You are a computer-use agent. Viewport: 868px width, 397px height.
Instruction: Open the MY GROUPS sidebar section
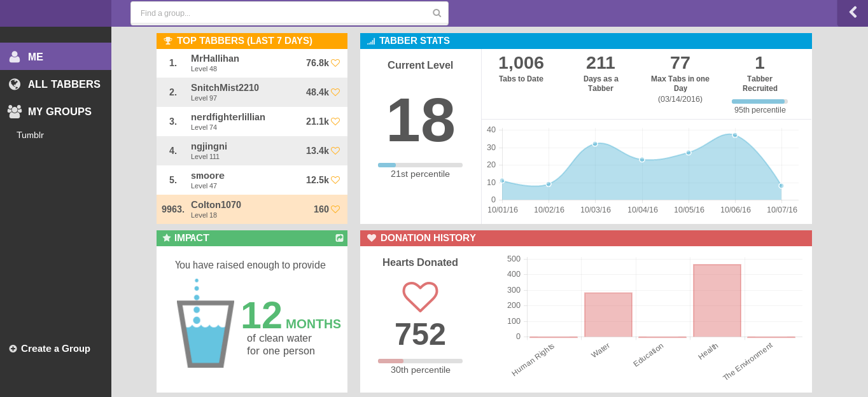pyautogui.click(x=59, y=111)
